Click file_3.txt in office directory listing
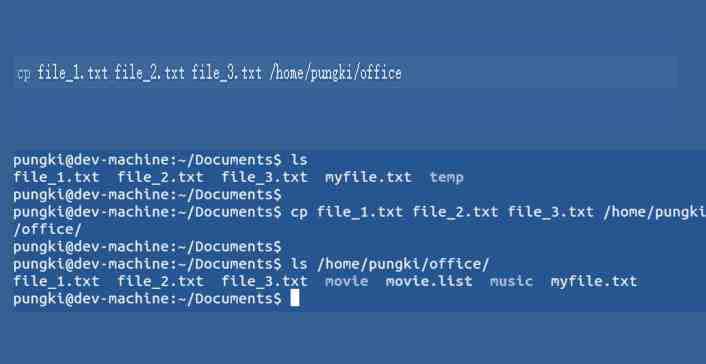Screen dimensions: 706x364 click(x=264, y=282)
